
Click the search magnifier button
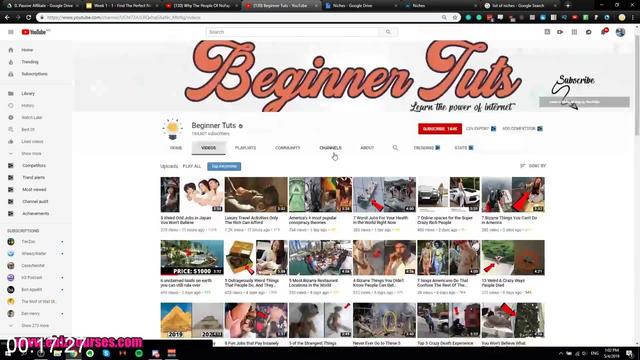click(388, 32)
